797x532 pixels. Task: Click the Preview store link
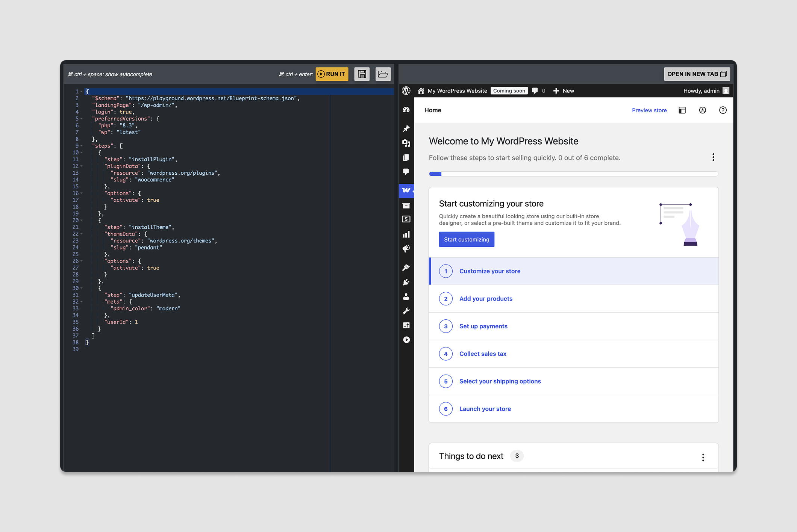tap(649, 110)
